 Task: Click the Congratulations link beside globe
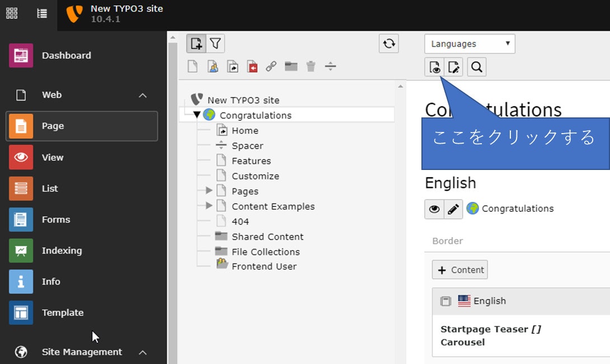pyautogui.click(x=518, y=209)
